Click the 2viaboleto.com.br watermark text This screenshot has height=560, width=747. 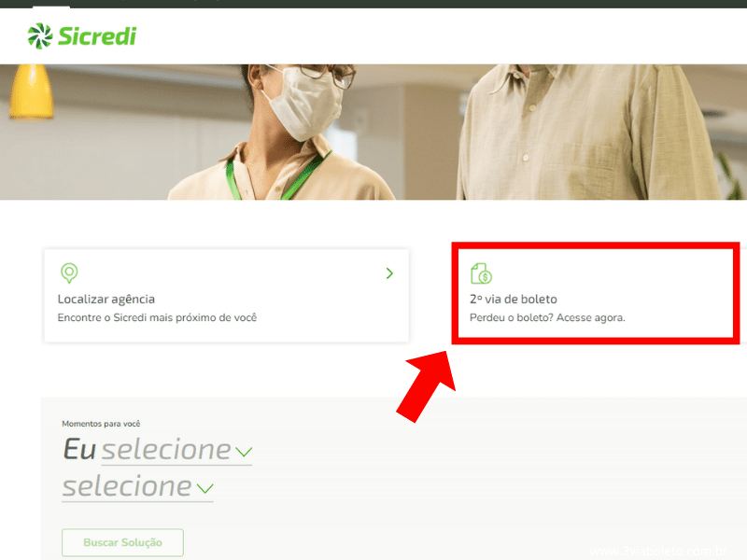[x=658, y=551]
